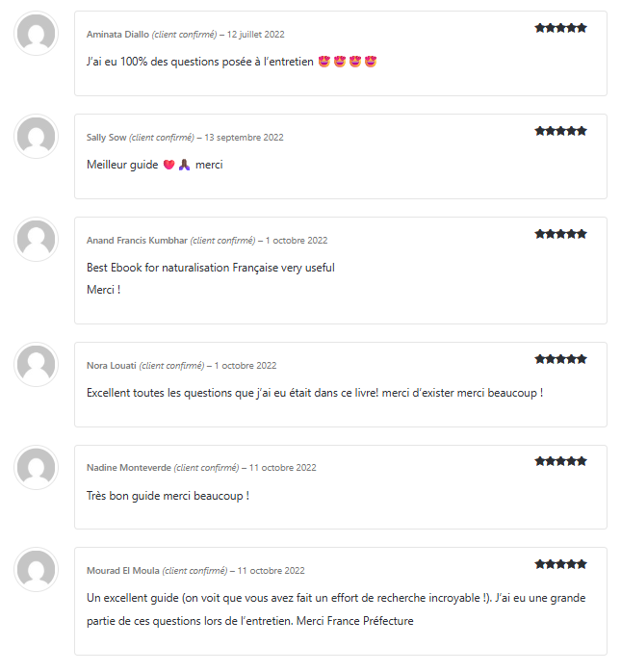Click the star rating on Anand Francis Kumbhar's review
The image size is (621, 672).
[560, 234]
